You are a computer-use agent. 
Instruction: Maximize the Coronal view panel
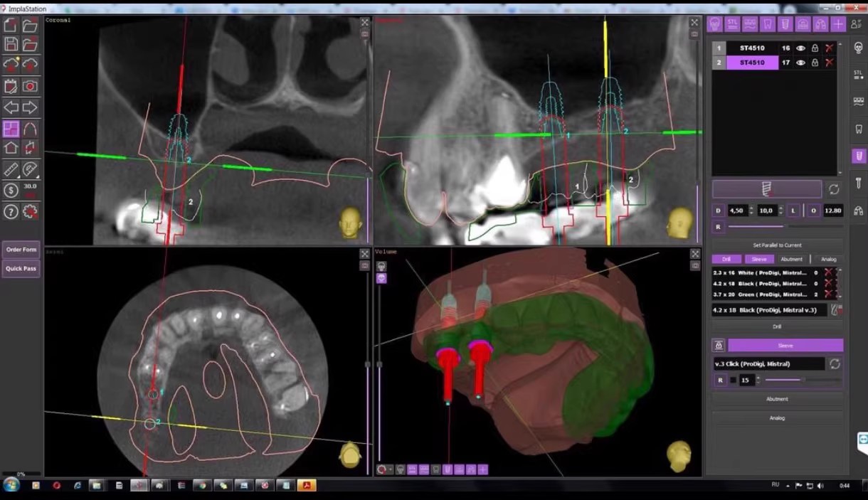tap(364, 23)
